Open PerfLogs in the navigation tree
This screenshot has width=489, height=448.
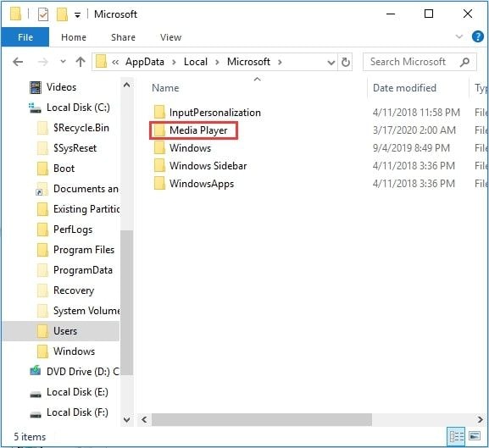[x=73, y=230]
